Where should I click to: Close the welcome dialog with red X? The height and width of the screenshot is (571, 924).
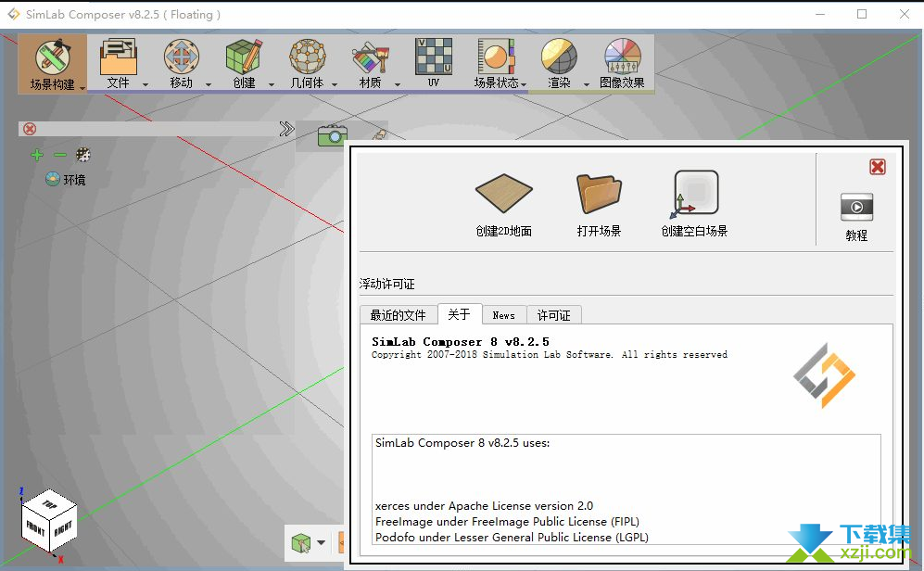878,167
